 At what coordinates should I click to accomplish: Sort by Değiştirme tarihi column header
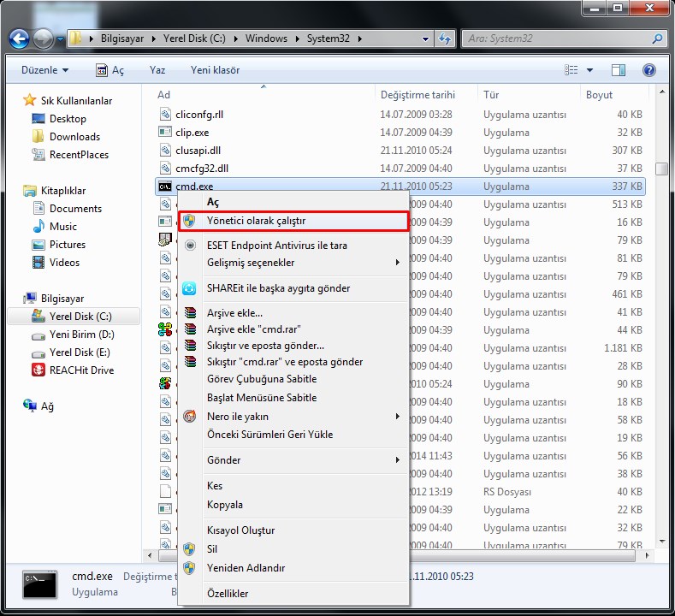417,95
